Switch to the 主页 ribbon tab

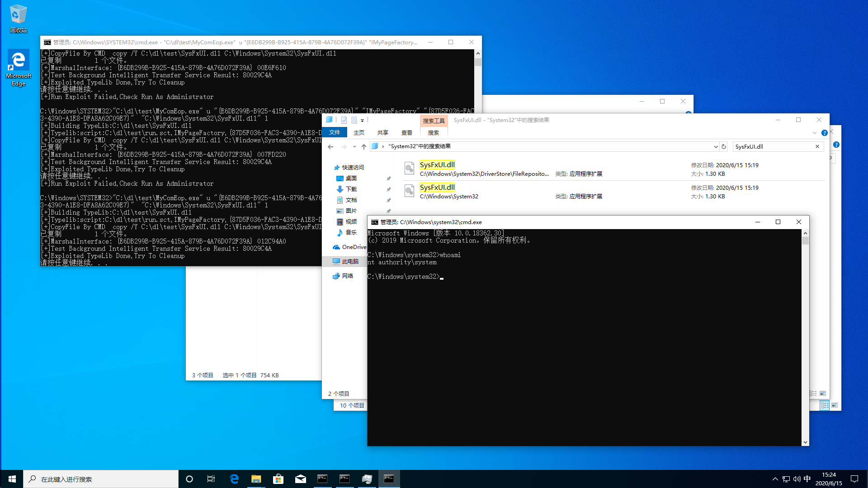tap(359, 132)
